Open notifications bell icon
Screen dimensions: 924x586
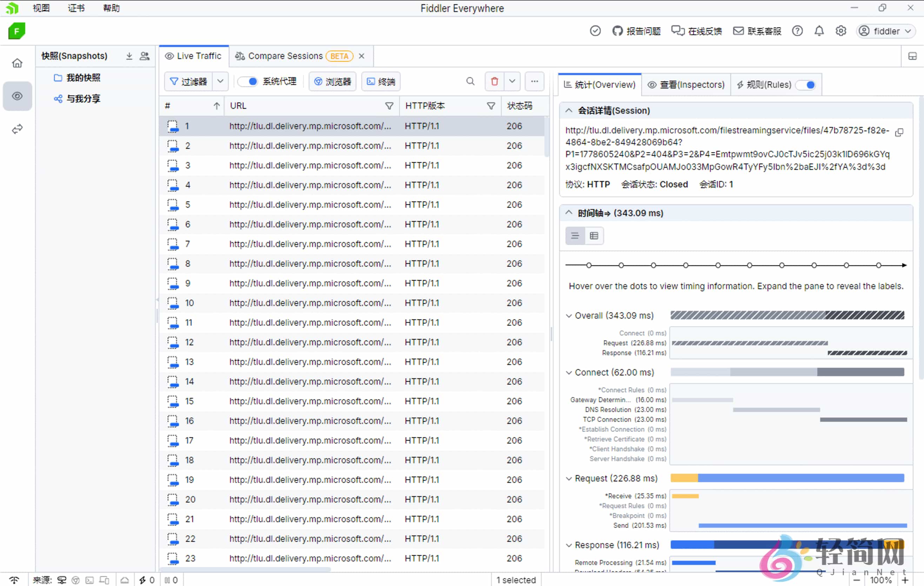819,31
